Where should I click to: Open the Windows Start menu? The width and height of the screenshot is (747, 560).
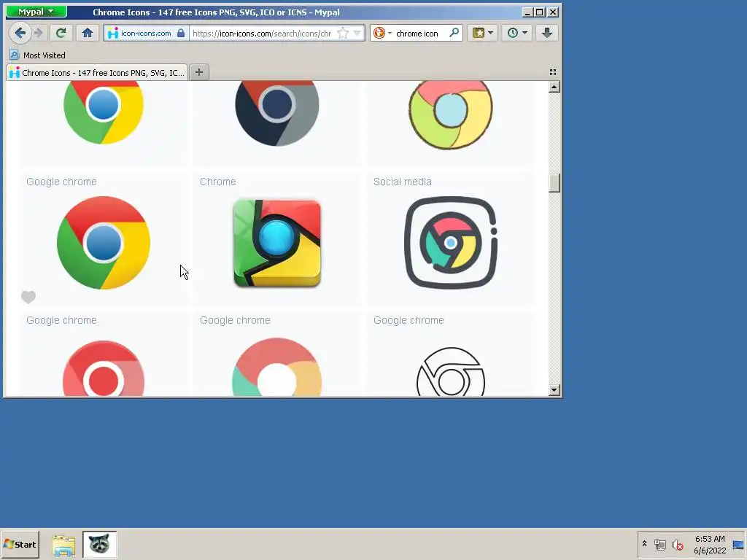pos(20,544)
